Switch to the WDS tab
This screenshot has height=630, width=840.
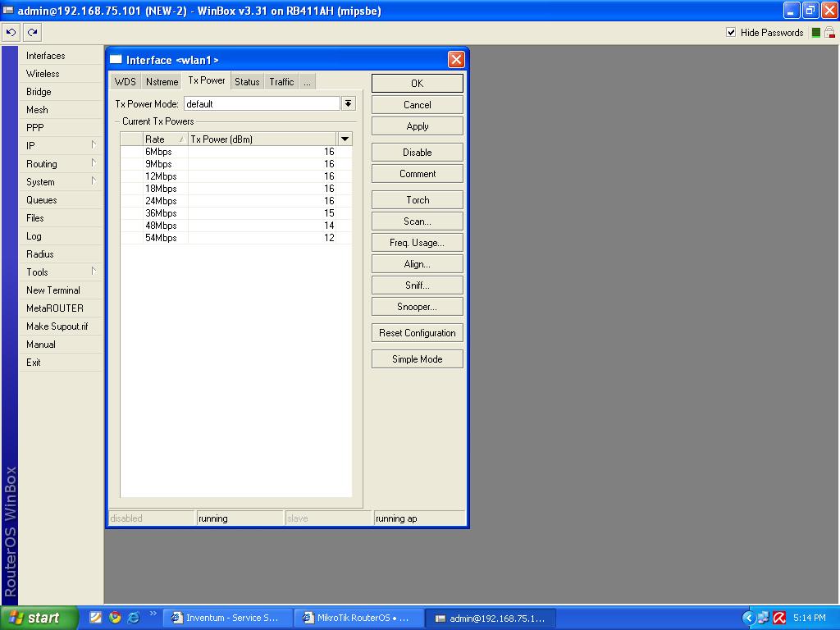pyautogui.click(x=125, y=81)
